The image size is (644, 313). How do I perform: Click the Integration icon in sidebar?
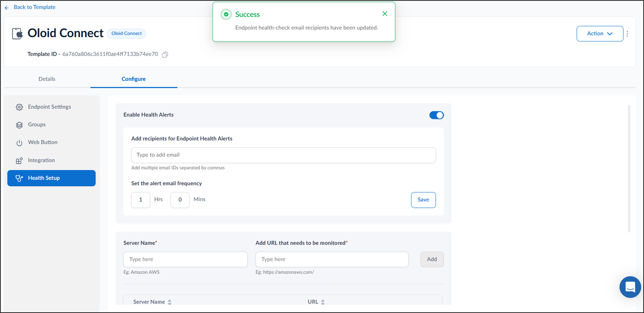[19, 161]
